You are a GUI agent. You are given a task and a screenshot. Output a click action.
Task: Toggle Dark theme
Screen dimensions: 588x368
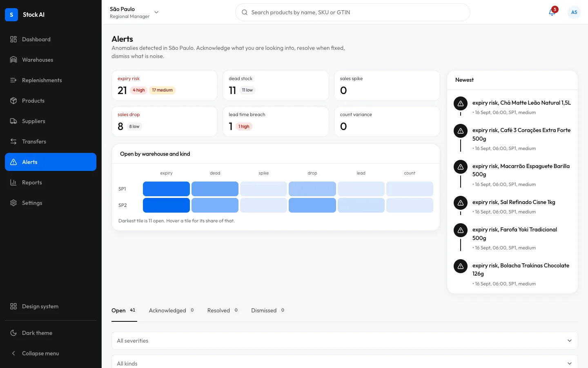(x=51, y=333)
